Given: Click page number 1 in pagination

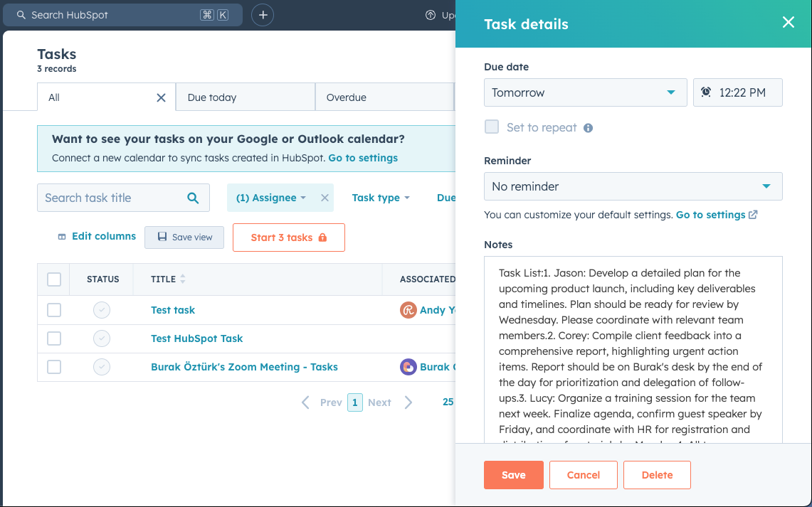Looking at the screenshot, I should tap(354, 402).
